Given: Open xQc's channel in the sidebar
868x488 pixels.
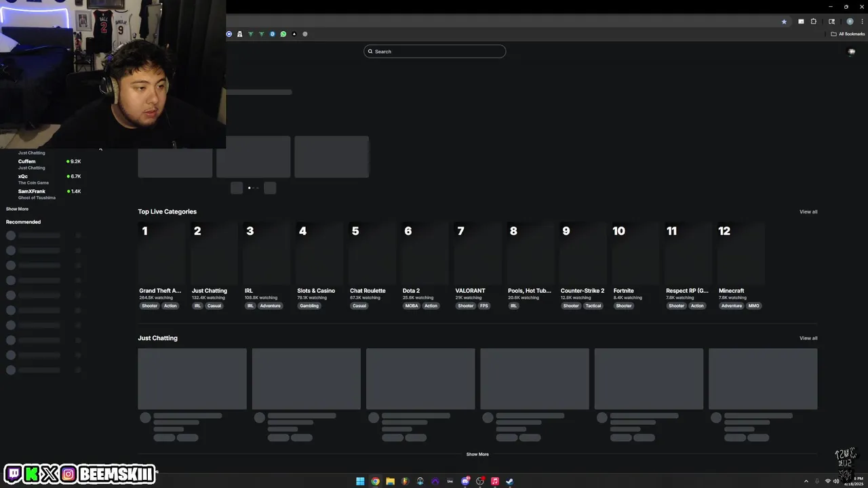Looking at the screenshot, I should 43,179.
